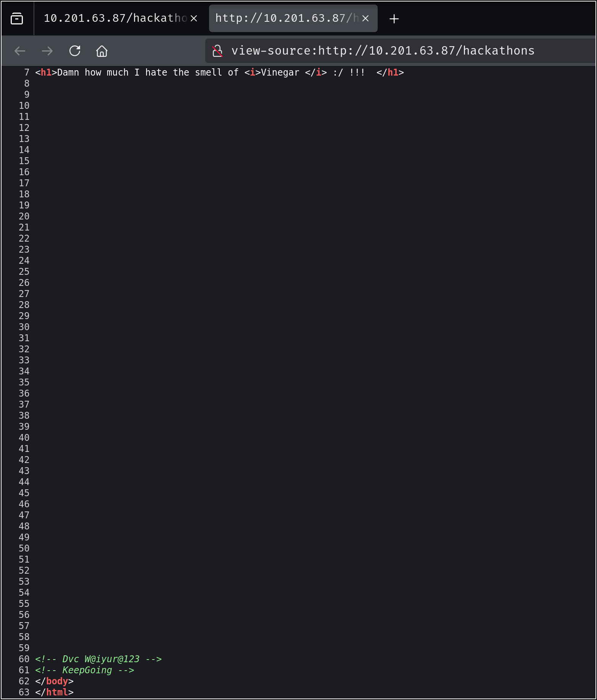Click the opening h1 tag on line 7
Viewport: 597px width, 700px height.
(46, 73)
